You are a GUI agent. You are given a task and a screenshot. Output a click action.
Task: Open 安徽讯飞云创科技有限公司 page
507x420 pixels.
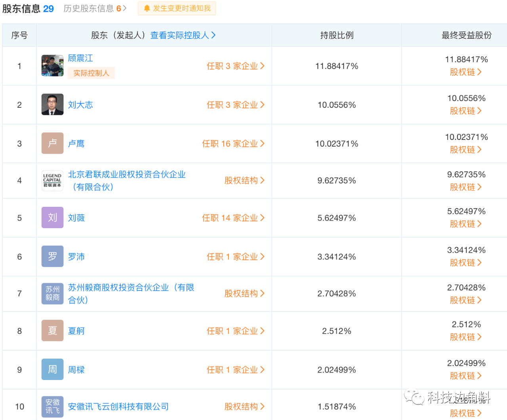tap(118, 407)
